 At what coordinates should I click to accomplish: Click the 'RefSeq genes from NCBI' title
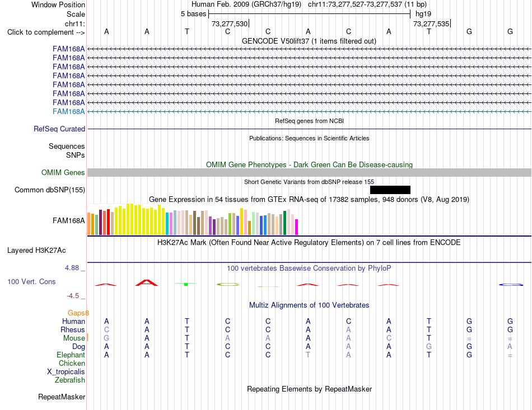click(x=309, y=121)
